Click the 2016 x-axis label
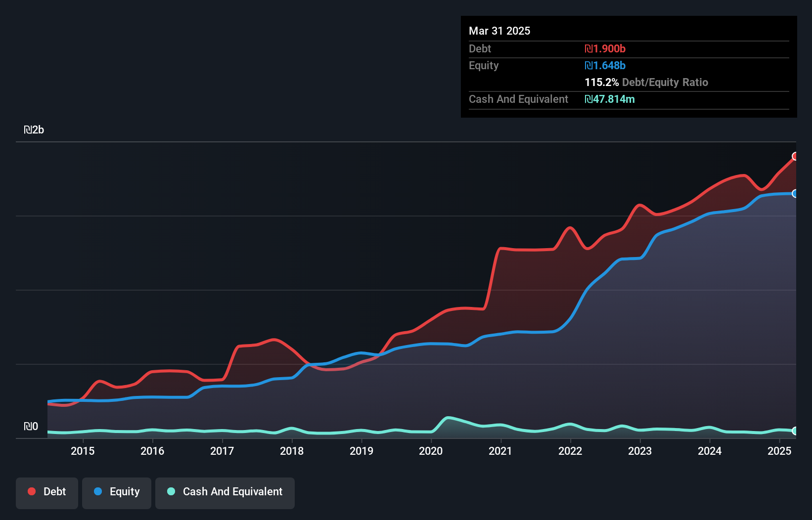 (152, 451)
